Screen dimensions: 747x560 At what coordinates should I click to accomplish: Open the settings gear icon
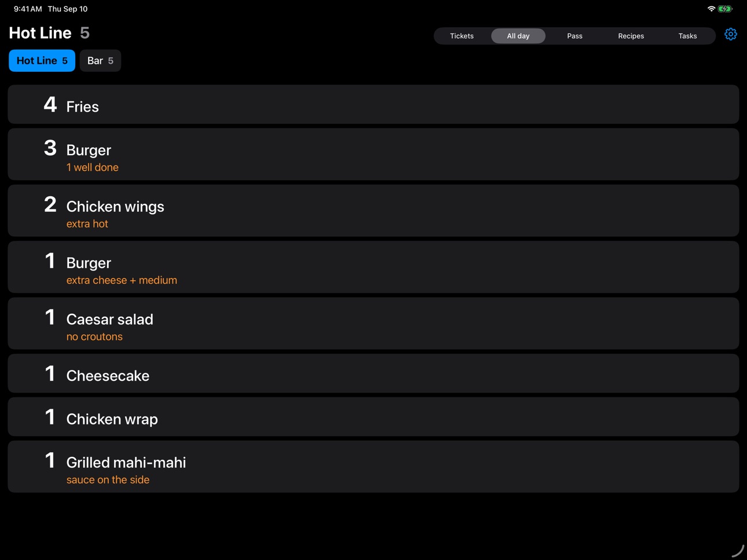(731, 35)
